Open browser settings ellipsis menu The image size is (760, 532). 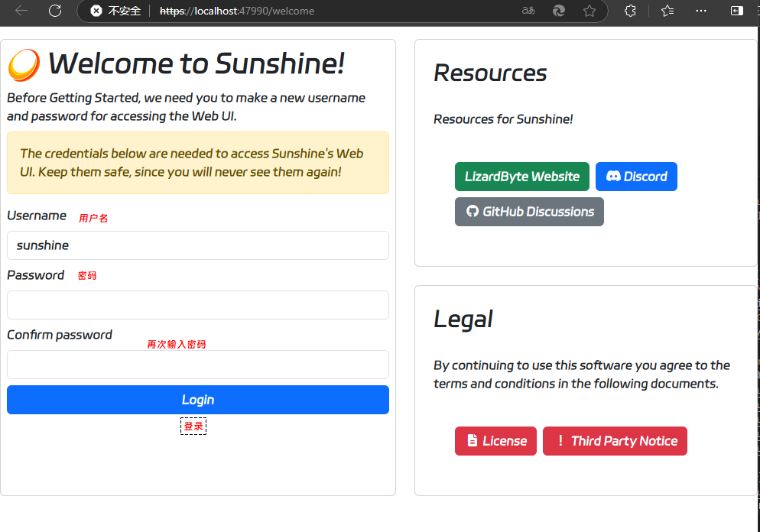click(701, 11)
